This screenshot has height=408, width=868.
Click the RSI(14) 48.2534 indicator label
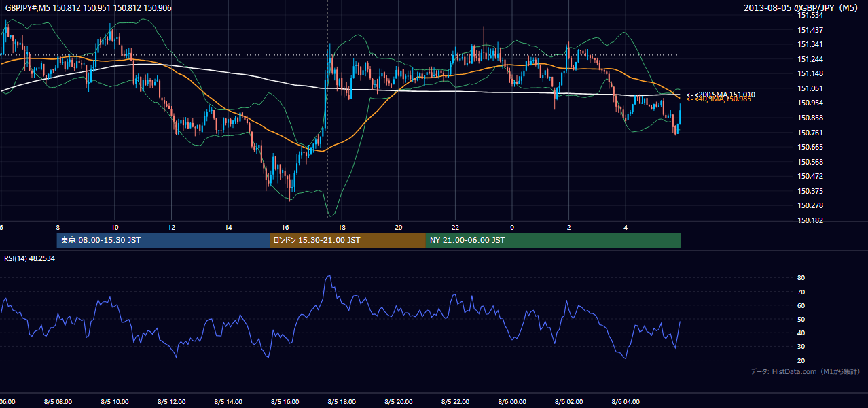(30, 258)
